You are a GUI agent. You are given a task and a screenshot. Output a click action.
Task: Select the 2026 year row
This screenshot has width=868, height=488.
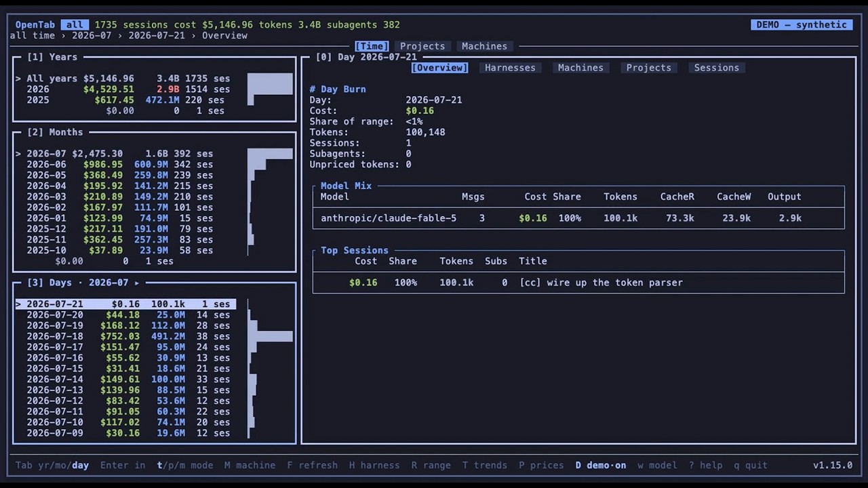(125, 89)
